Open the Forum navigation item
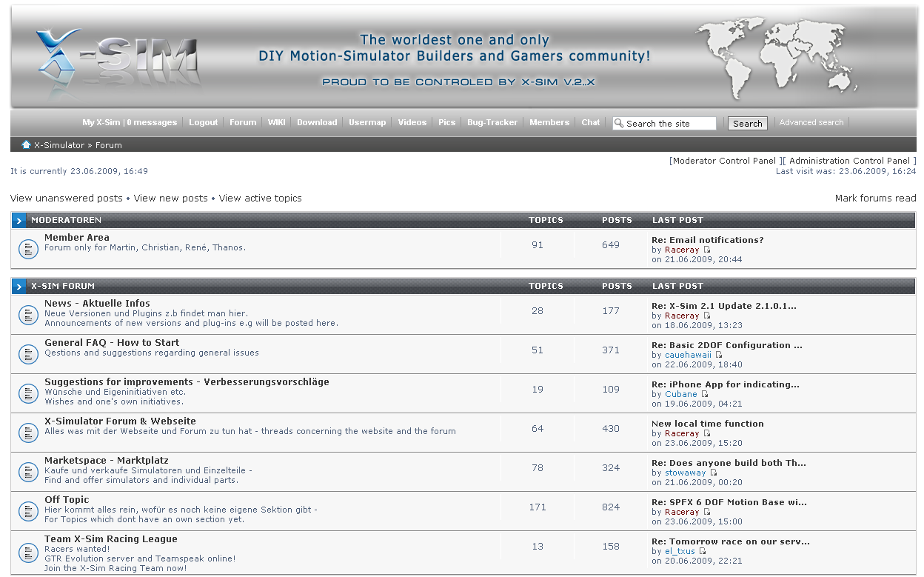924x577 pixels. [x=243, y=122]
